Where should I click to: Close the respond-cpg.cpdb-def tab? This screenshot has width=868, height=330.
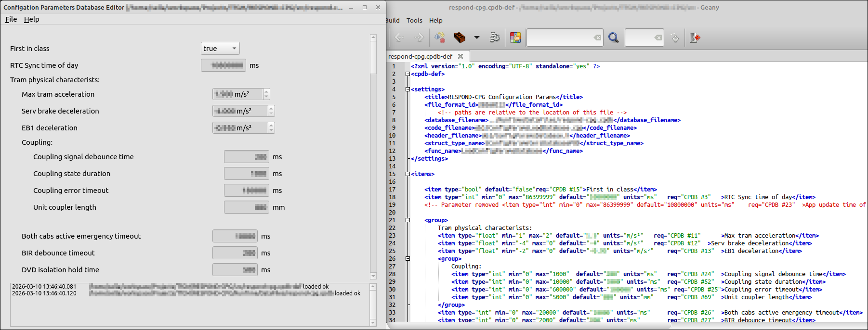coord(460,56)
